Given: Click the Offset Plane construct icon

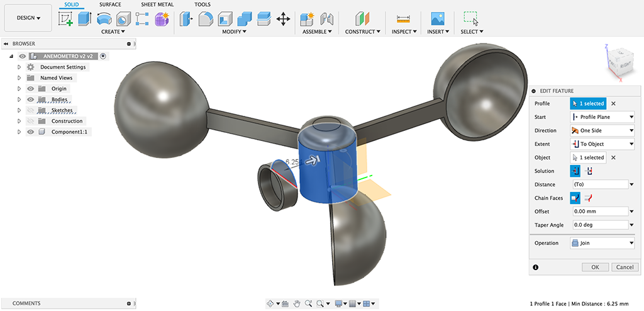Looking at the screenshot, I should click(362, 19).
